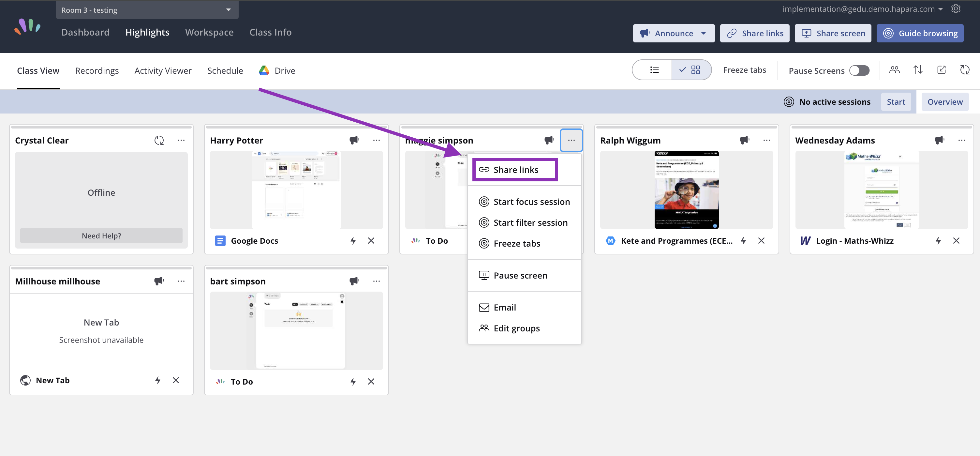This screenshot has width=980, height=456.
Task: Click megaphone icon on maggie simpson's tile
Action: tap(549, 140)
